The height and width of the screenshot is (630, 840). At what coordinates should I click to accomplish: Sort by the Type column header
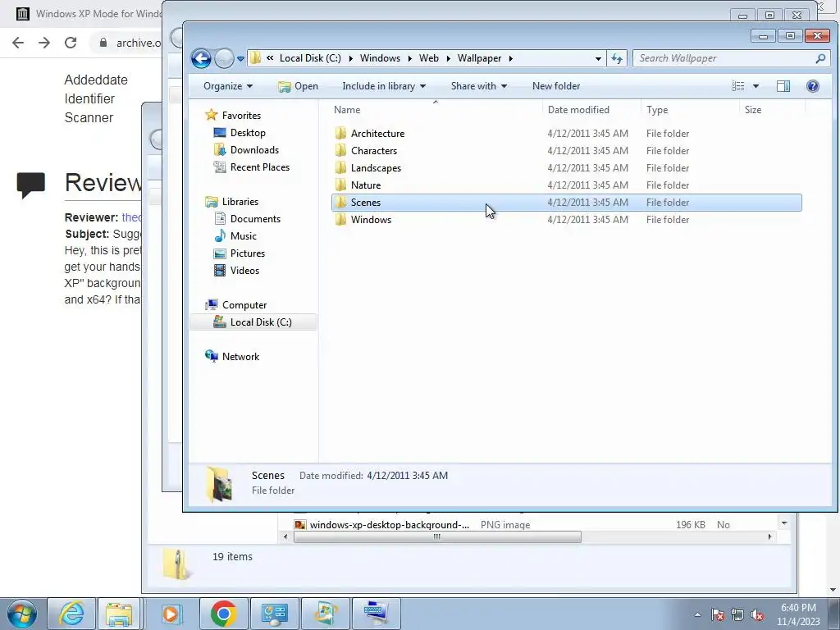pos(690,110)
